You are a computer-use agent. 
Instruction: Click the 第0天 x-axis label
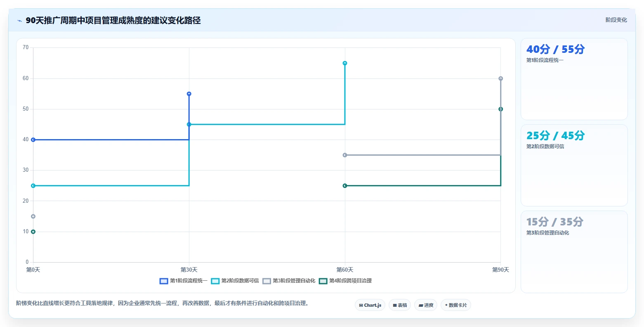pos(33,270)
